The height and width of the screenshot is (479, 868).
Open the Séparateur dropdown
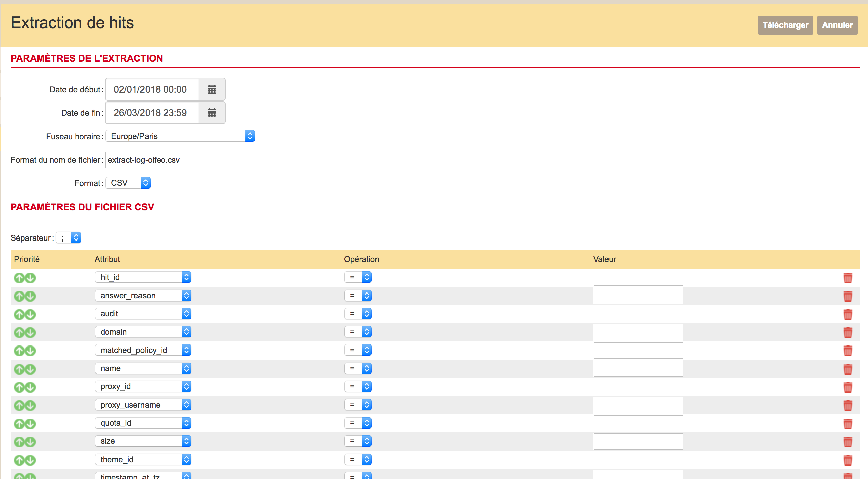tap(69, 238)
